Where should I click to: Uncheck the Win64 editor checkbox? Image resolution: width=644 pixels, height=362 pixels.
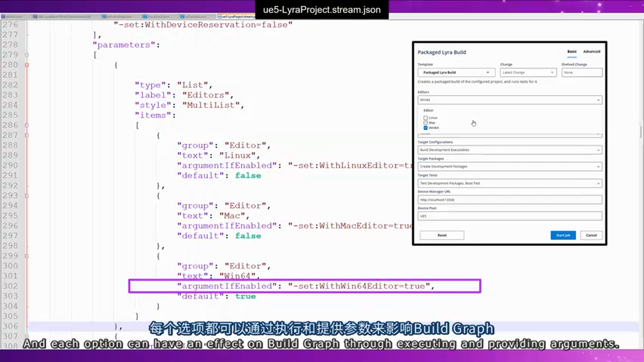[x=426, y=128]
